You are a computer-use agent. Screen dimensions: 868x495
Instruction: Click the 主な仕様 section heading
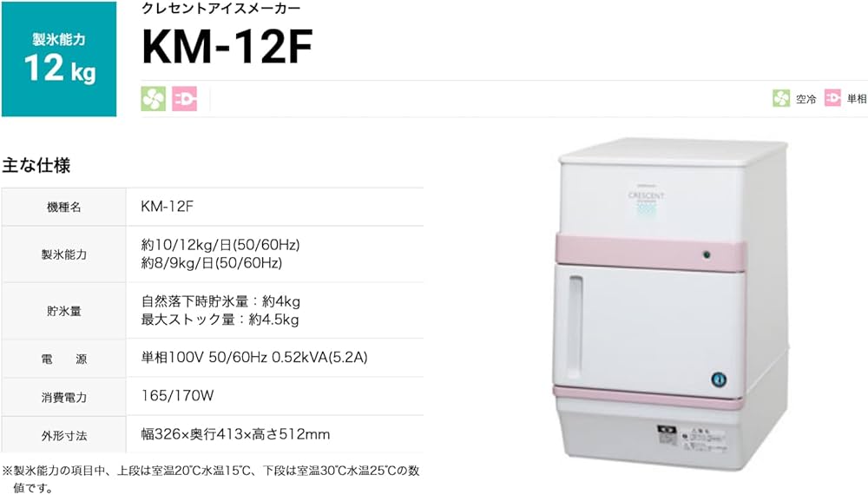pos(36,166)
